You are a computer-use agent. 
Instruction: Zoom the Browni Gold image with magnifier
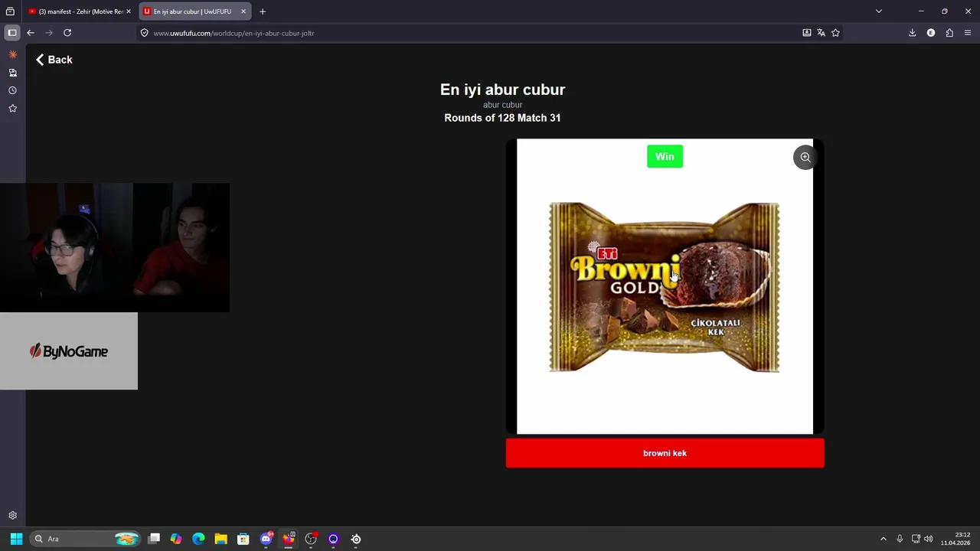coord(805,157)
